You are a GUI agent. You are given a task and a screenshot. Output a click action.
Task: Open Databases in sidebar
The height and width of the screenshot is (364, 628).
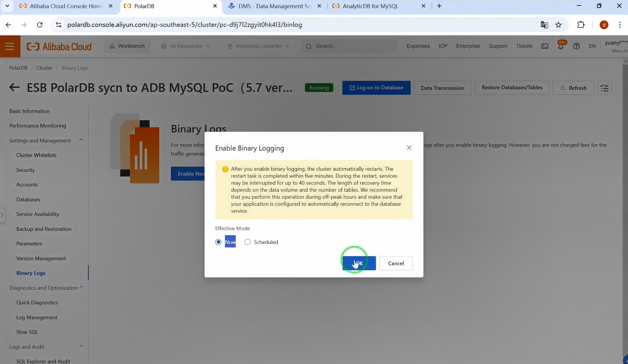click(x=28, y=200)
